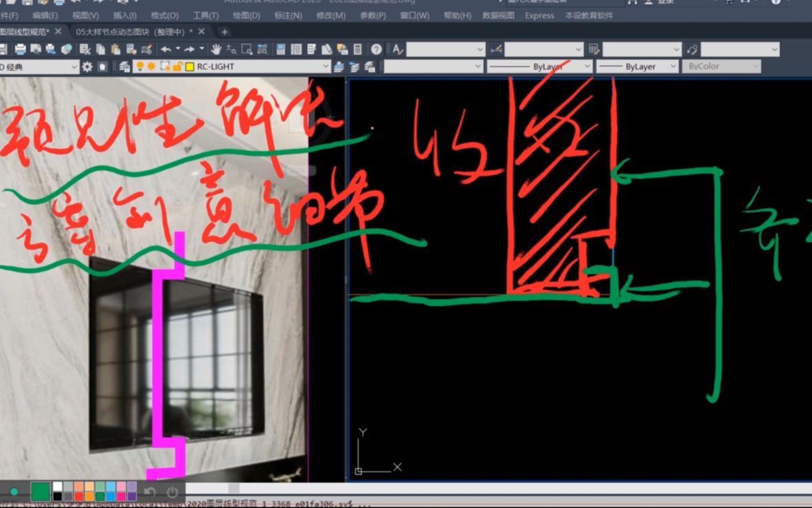Expand the layer selection dropdown
Viewport: 812px width, 508px height.
(x=324, y=66)
